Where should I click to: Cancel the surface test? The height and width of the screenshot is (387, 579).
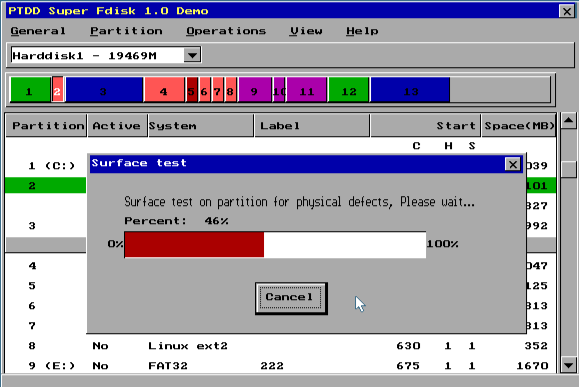(x=291, y=298)
